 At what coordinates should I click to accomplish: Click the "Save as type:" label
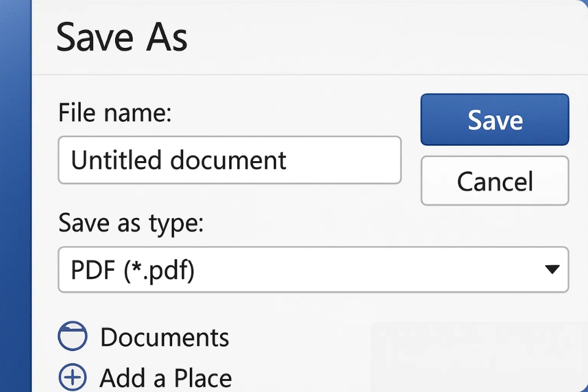[130, 224]
